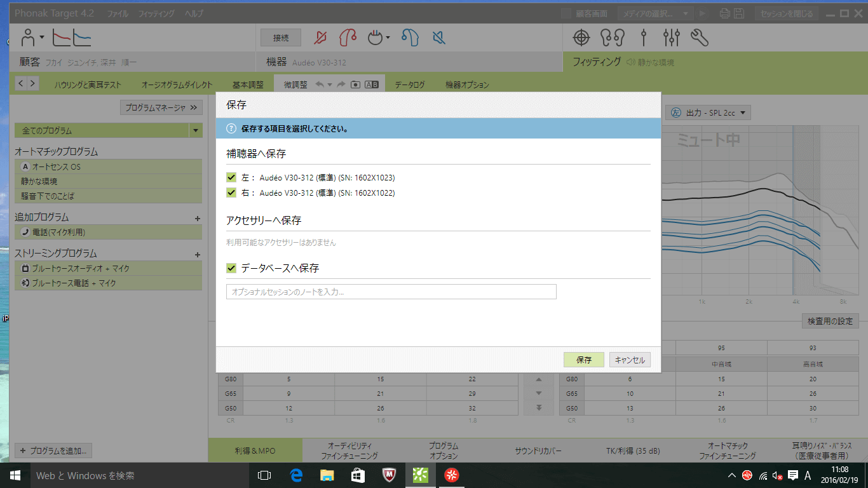Image resolution: width=868 pixels, height=488 pixels.
Task: Click the print icon in title bar
Action: tap(725, 13)
